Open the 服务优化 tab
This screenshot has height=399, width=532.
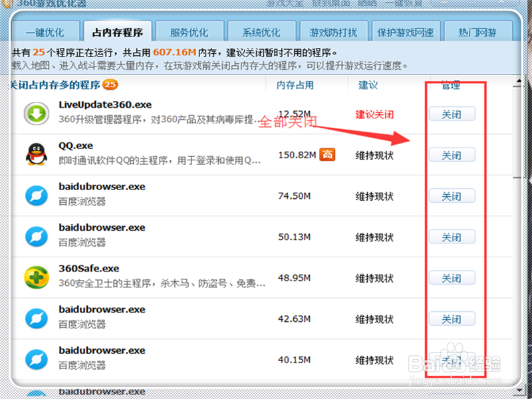tap(190, 33)
